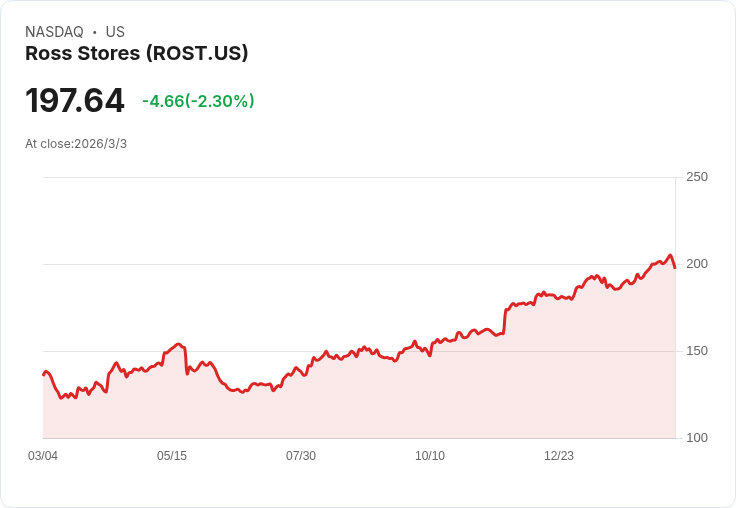The height and width of the screenshot is (508, 736).
Task: Select the NASDAQ exchange label
Action: pos(54,32)
